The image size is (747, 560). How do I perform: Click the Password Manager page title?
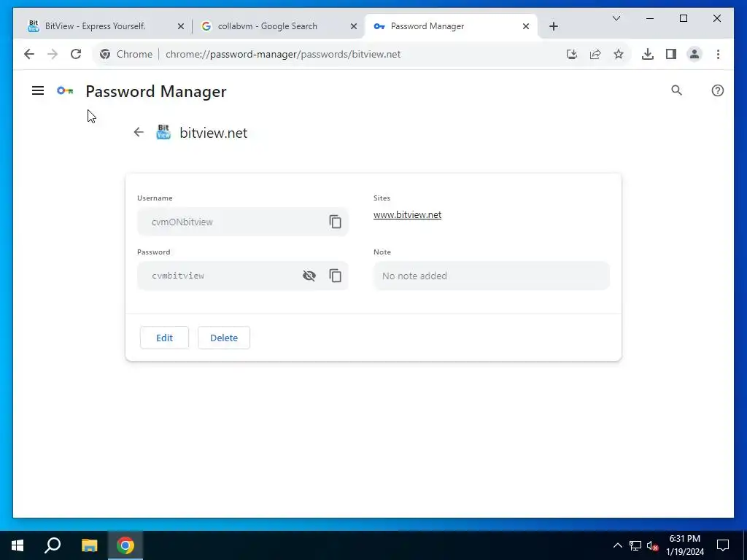156,91
